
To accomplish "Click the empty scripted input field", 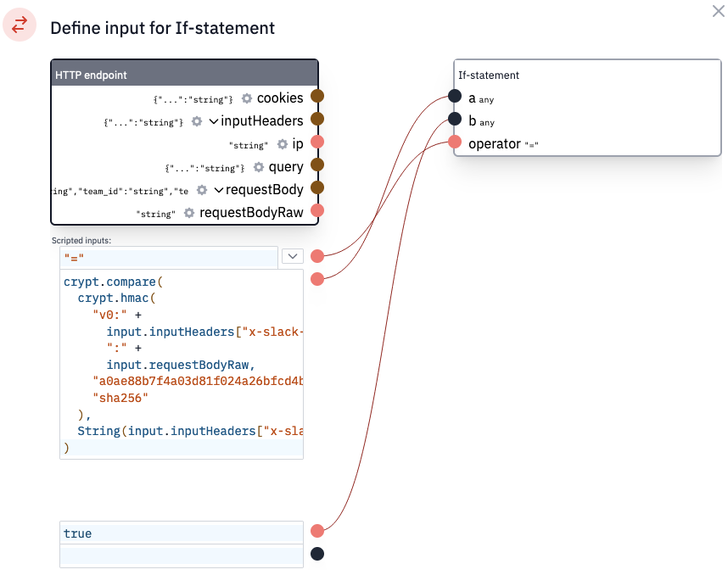I will [x=182, y=556].
